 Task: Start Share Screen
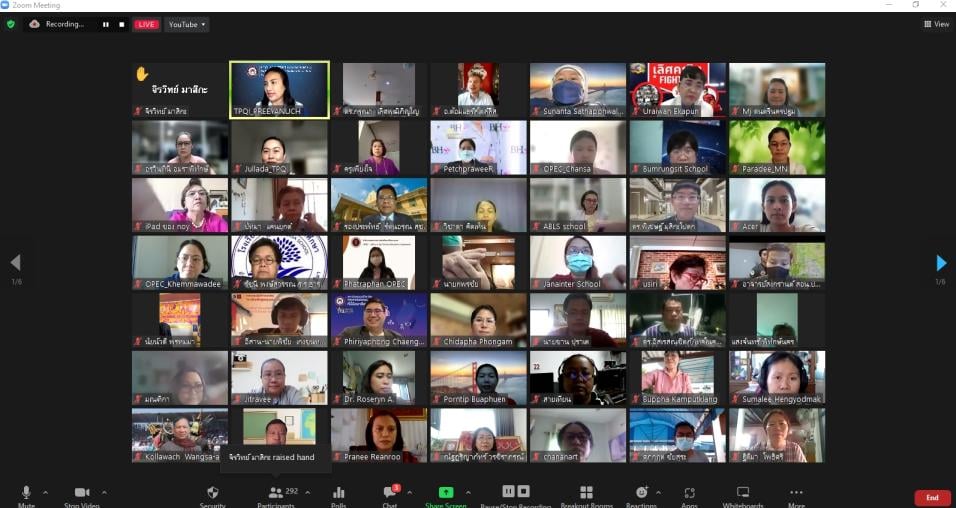[446, 496]
